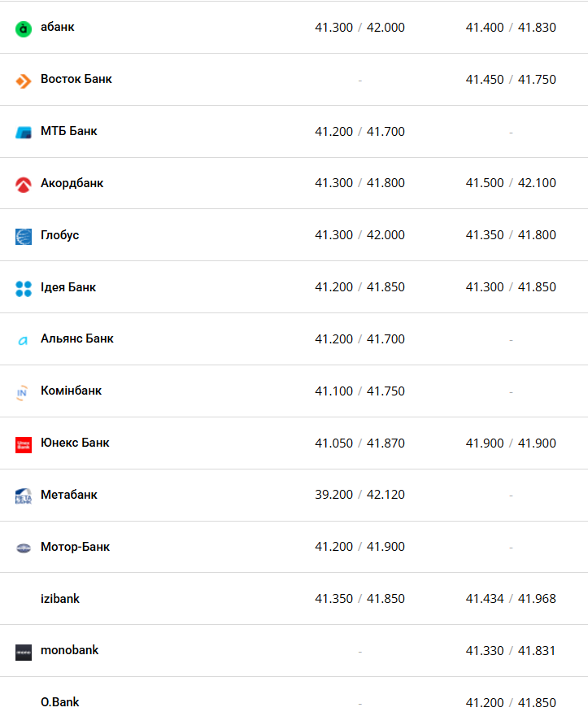Select Метабанк rate 39.200 / 42.120
588x725 pixels.
click(x=359, y=495)
